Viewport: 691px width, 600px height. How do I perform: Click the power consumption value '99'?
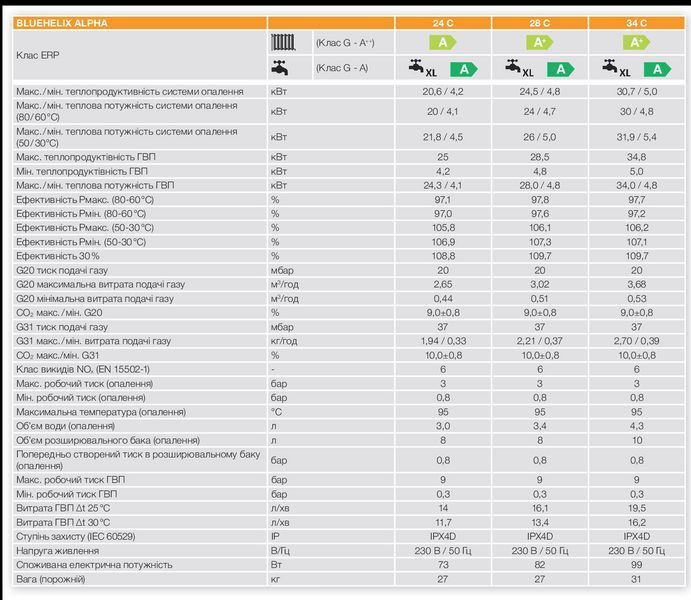636,565
